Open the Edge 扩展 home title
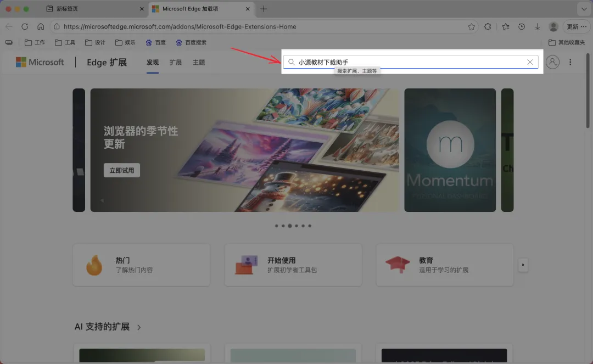Screen dimensions: 593x364 point(107,63)
